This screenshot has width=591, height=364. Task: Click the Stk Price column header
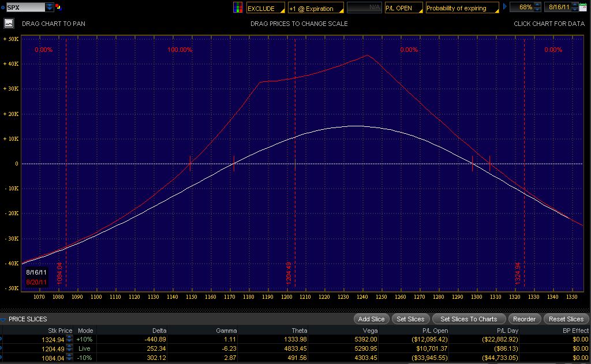[x=60, y=331]
